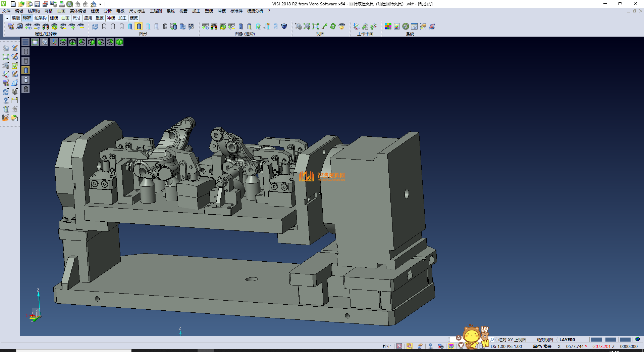Expand the quick access toolbar dropdown arrow
644x352 pixels.
point(100,4)
